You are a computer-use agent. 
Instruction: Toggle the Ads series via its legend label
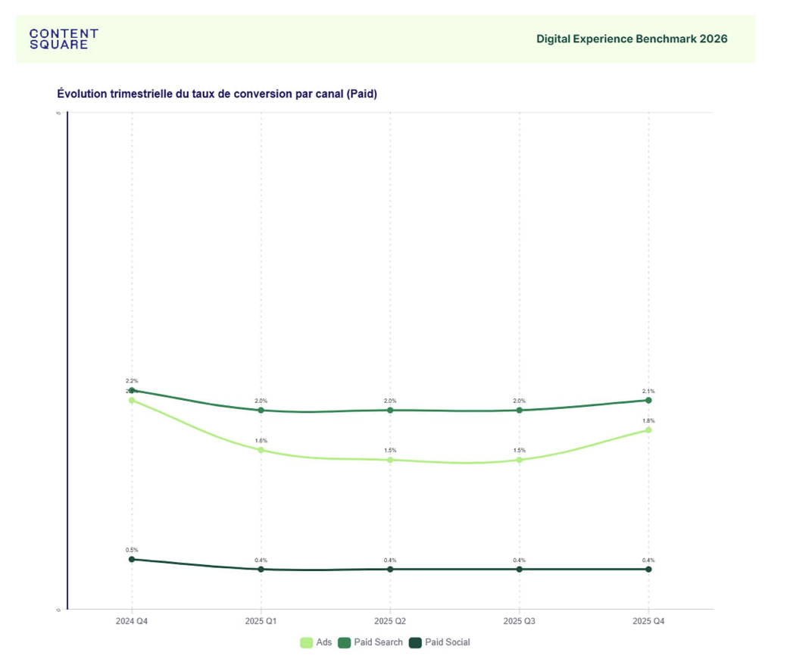[x=324, y=642]
